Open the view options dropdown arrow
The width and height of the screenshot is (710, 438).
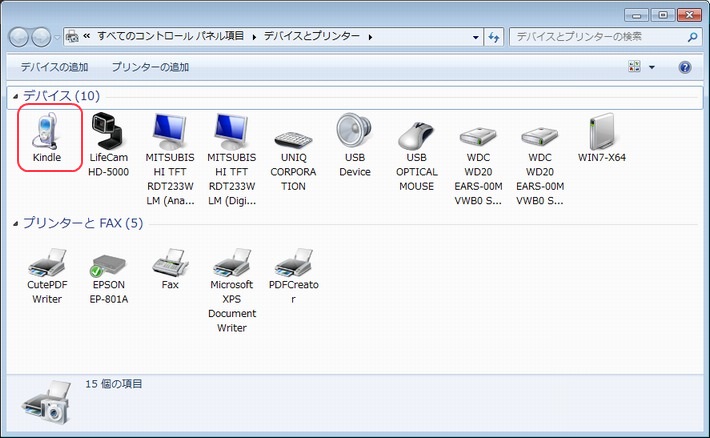click(652, 68)
